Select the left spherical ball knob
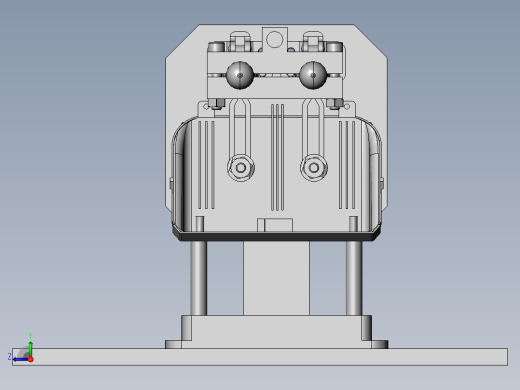Viewport: 520px width, 390px height. [240, 75]
